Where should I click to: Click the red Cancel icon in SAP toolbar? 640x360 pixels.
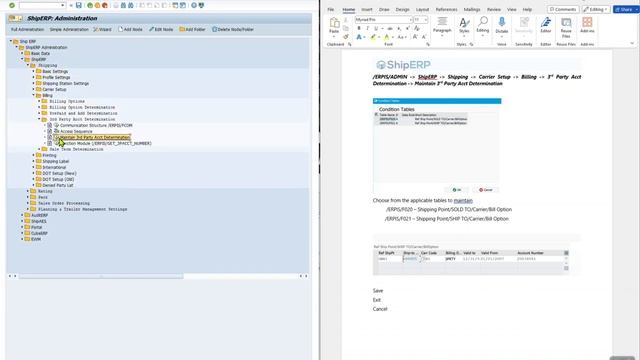coord(104,5)
